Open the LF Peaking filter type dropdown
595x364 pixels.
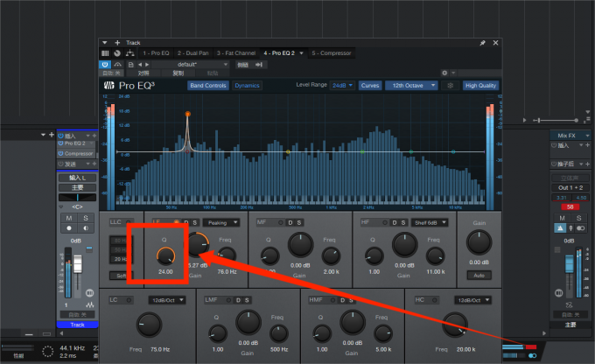(223, 222)
